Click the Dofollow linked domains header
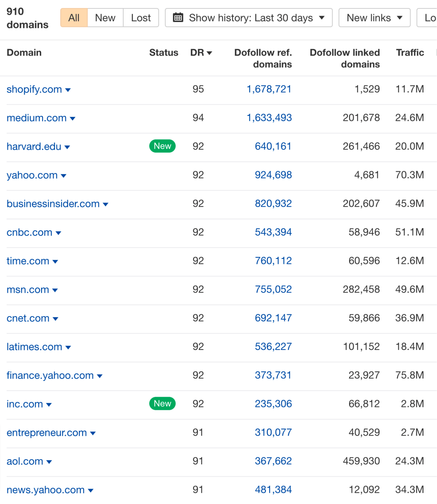Image resolution: width=437 pixels, height=504 pixels. click(x=345, y=58)
